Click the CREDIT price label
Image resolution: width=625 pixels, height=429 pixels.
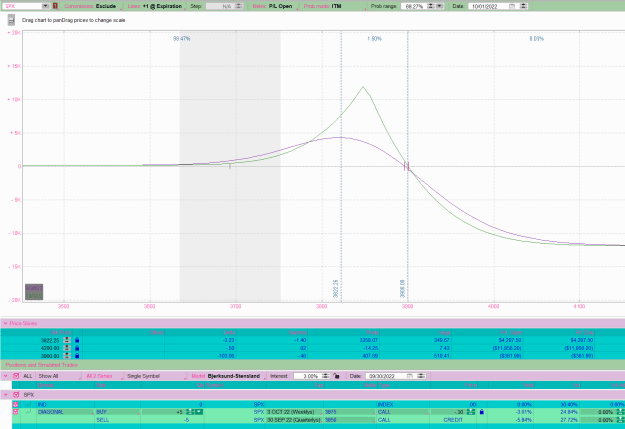(x=452, y=420)
